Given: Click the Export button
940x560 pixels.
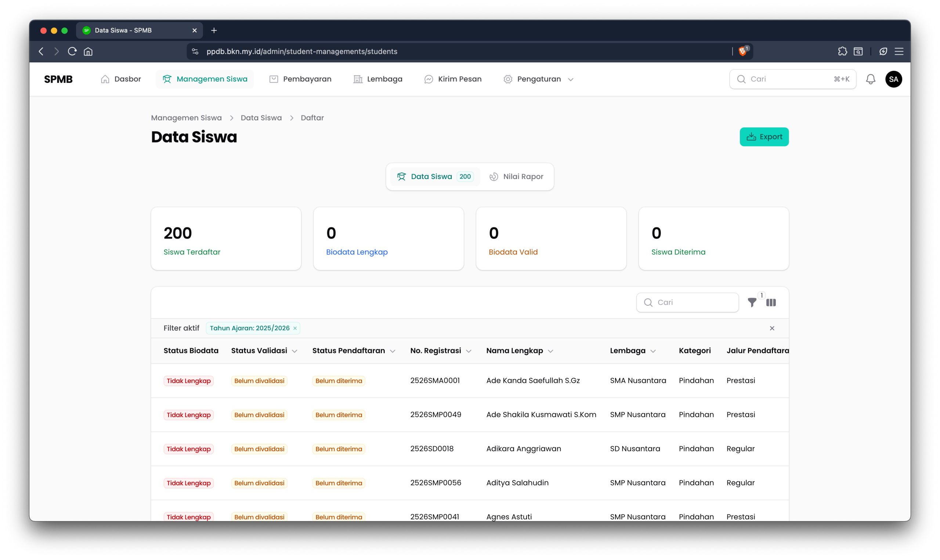Looking at the screenshot, I should tap(764, 137).
